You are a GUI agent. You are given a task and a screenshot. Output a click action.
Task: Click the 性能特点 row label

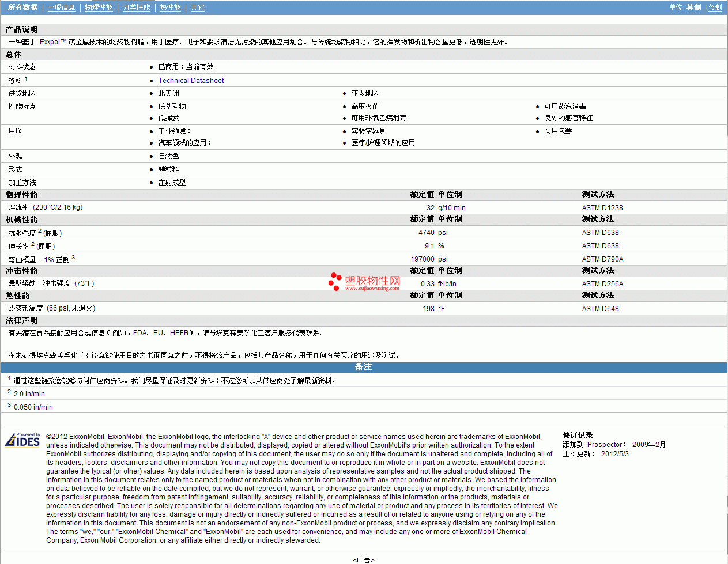[22, 107]
